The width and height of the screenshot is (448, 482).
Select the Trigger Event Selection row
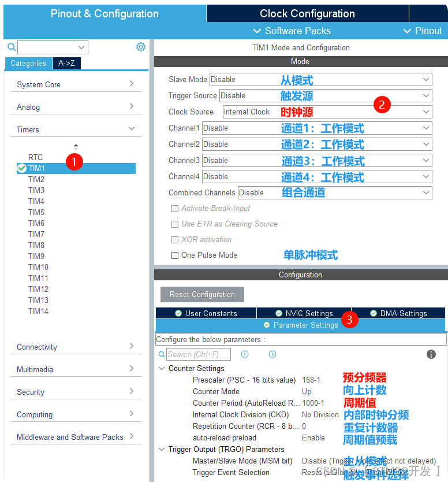point(301,473)
